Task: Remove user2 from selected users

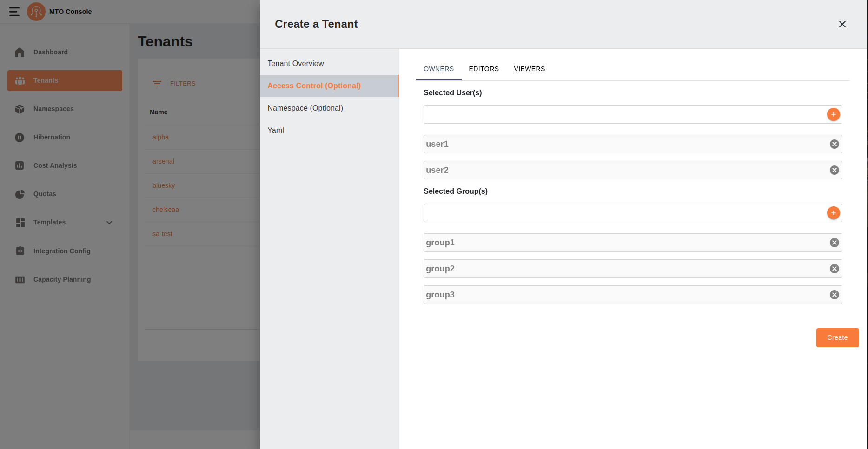Action: [834, 170]
